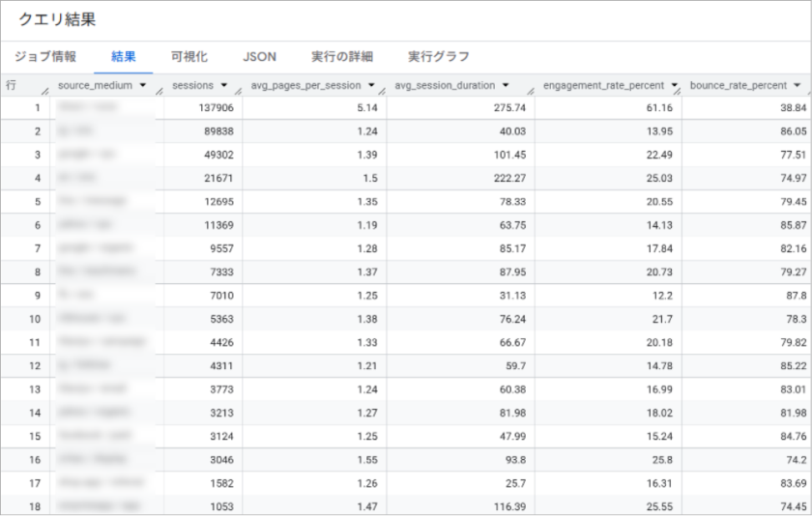Switch to the ジョブ情報 tab
Viewport: 812px width, 516px height.
coord(46,57)
